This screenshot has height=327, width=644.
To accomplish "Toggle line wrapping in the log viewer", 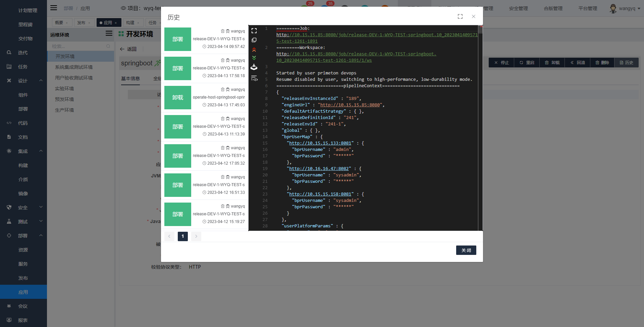I will coord(254,78).
